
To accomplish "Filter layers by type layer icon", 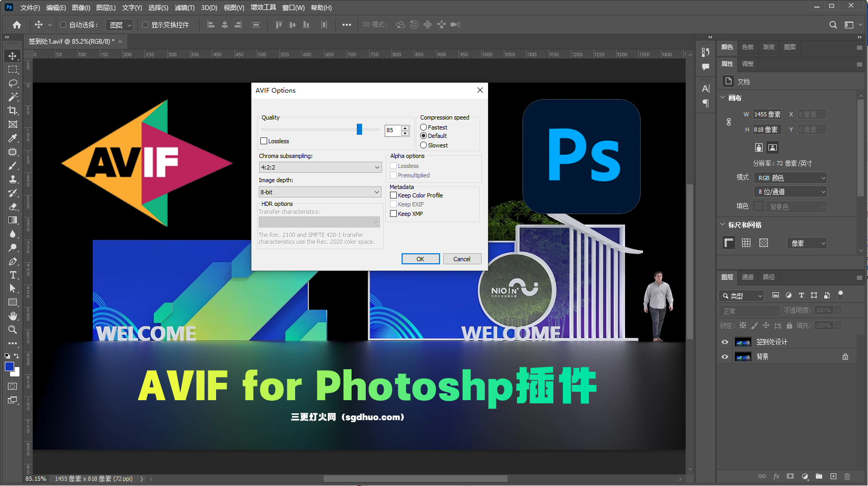I will click(802, 295).
